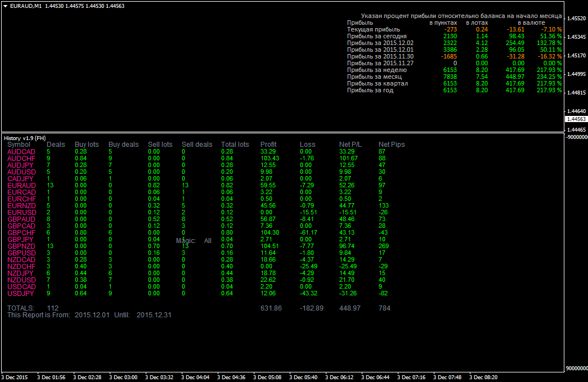The image size is (588, 382).
Task: Select the EURAUD symbol in the history table
Action: 22,186
